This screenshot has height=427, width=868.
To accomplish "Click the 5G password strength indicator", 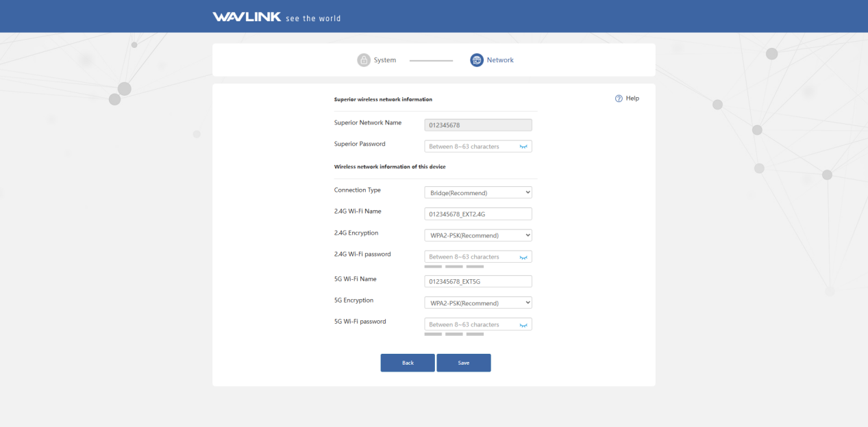I will [x=454, y=335].
